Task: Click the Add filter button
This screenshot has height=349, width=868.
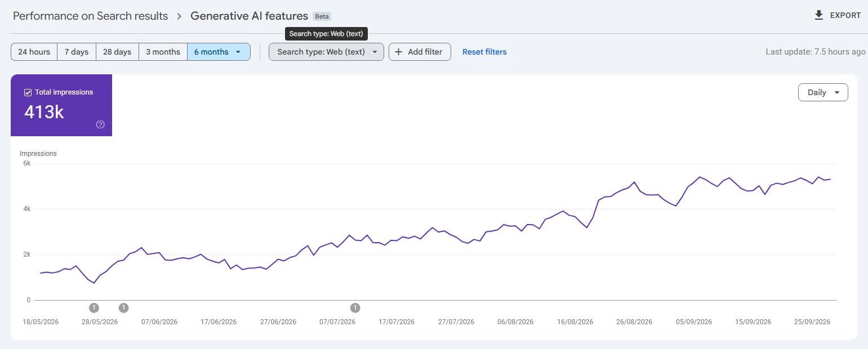Action: coord(420,52)
